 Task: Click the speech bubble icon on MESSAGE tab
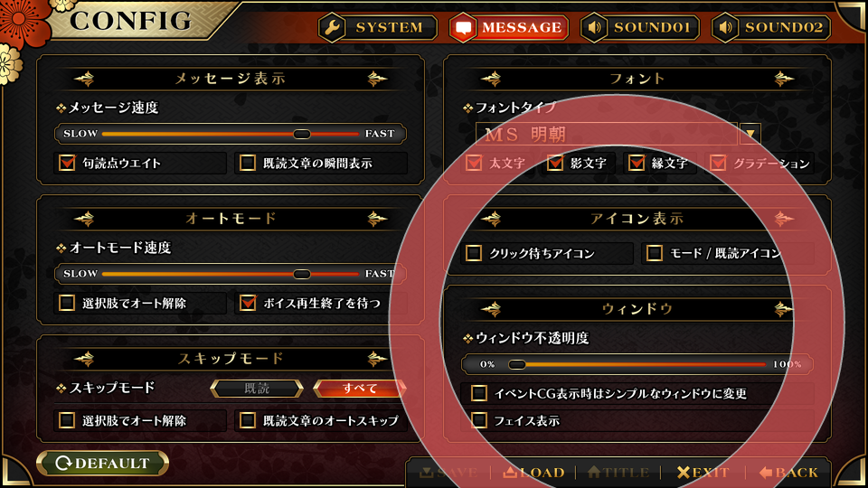pos(463,28)
